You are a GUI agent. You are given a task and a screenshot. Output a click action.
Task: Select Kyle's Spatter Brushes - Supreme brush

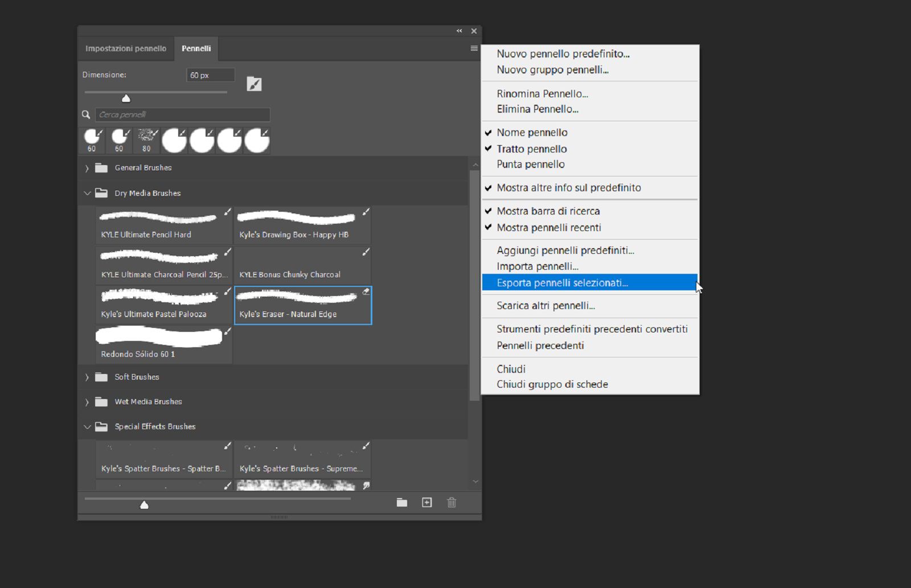(302, 459)
